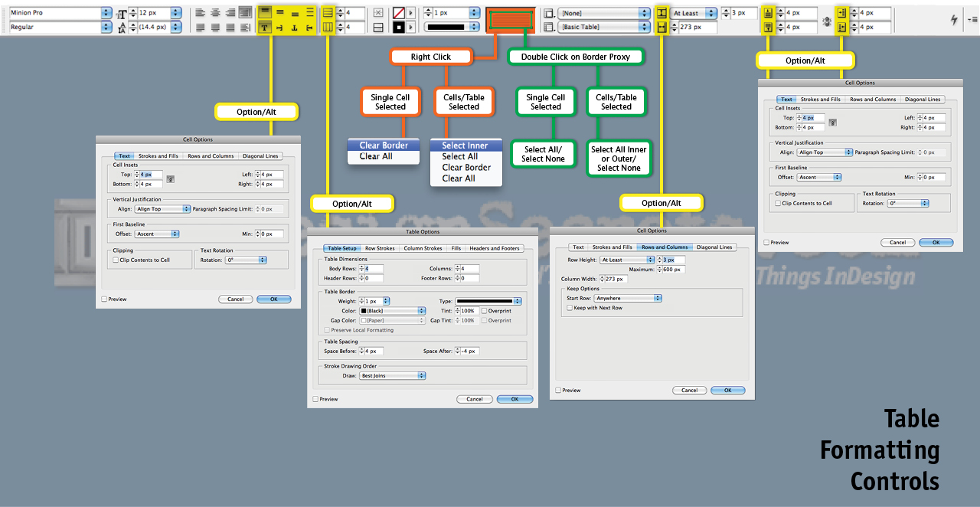Viewport: 980px width, 507px height.
Task: Tick the Preview checkbox in the Table Options dialog
Action: tap(315, 399)
